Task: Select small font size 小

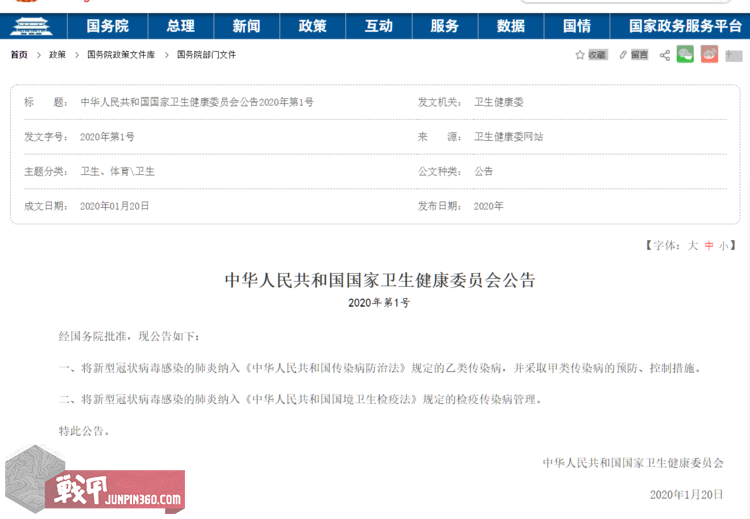Action: 724,245
